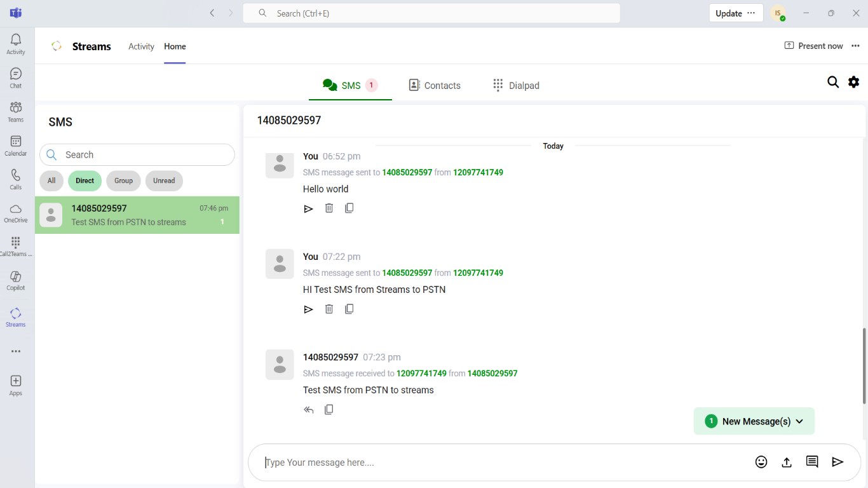Open the user profile avatar menu
Image resolution: width=868 pixels, height=488 pixels.
click(778, 13)
